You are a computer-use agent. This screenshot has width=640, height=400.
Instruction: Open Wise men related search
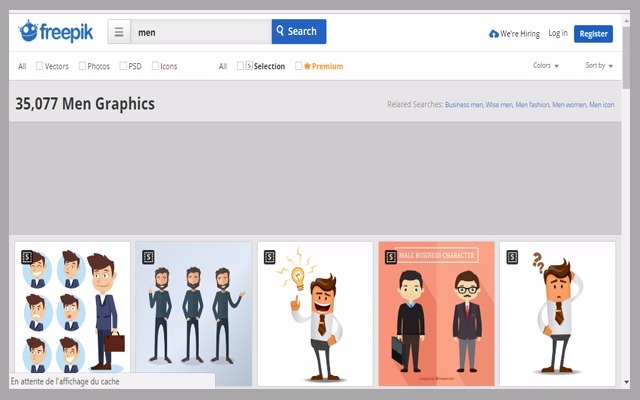[499, 104]
